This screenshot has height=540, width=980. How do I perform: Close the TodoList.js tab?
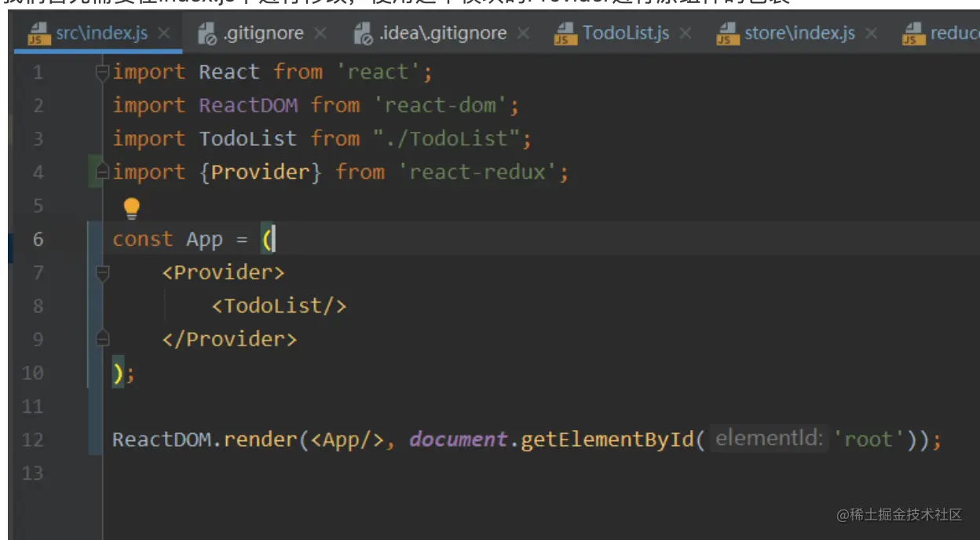pos(686,34)
